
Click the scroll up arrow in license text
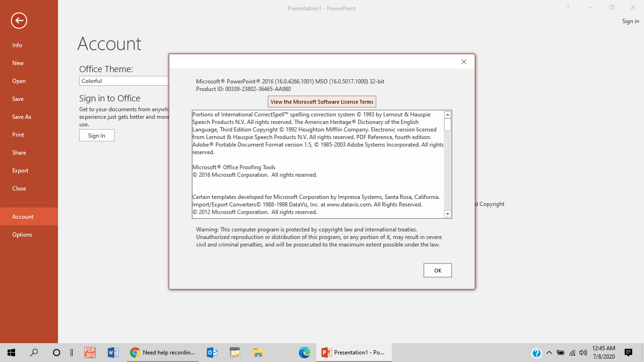click(448, 115)
